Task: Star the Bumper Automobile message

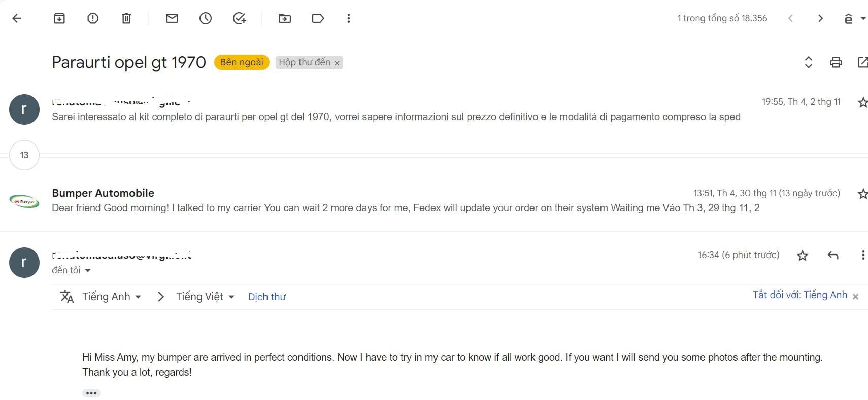Action: pyautogui.click(x=862, y=194)
